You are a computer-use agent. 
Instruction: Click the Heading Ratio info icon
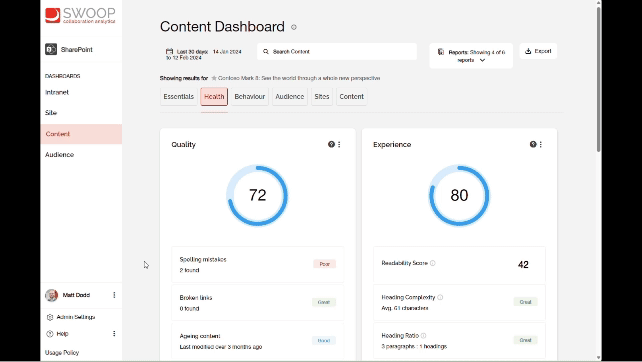(x=423, y=336)
